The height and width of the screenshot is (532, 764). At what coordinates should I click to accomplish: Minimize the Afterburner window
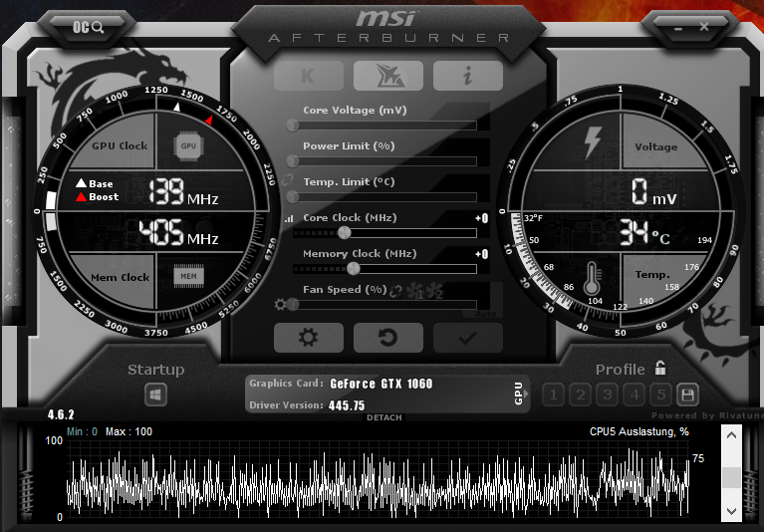pyautogui.click(x=677, y=28)
